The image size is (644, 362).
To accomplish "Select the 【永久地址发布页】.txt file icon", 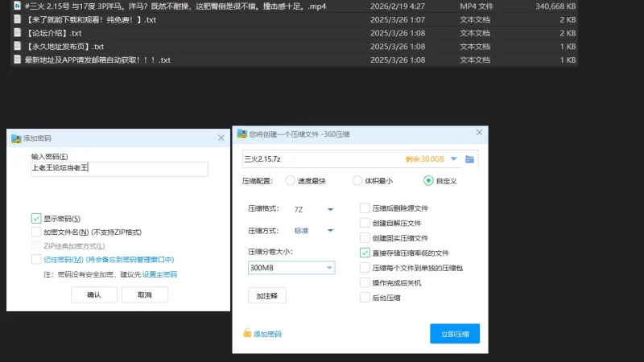I will (17, 47).
